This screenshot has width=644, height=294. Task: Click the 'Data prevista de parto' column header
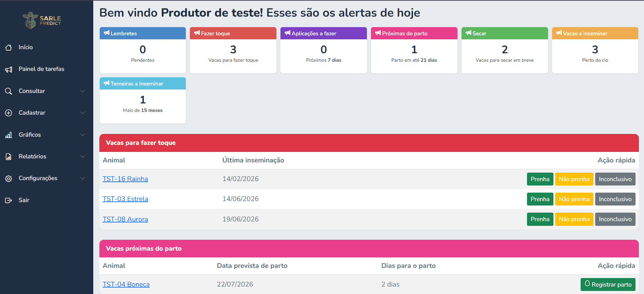252,266
